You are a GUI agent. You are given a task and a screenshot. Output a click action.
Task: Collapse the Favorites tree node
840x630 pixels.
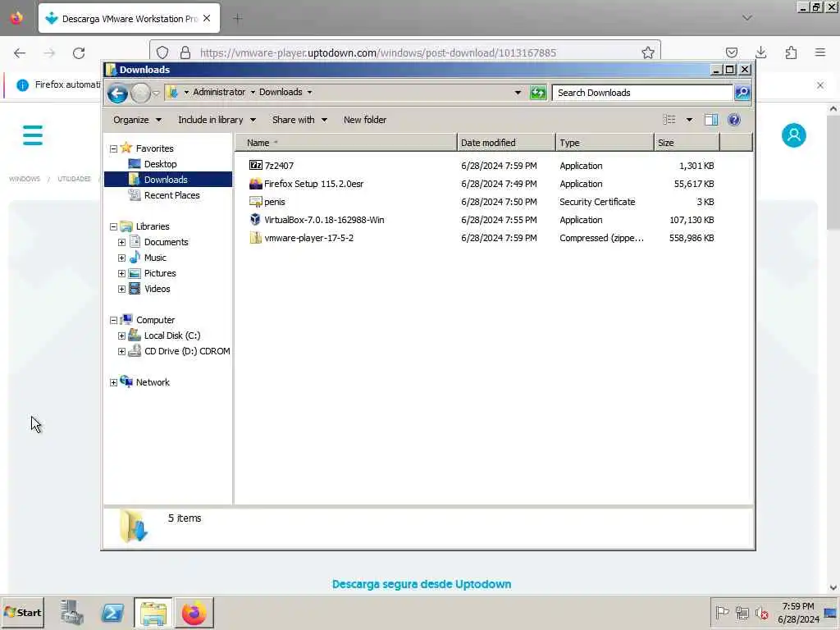(113, 149)
